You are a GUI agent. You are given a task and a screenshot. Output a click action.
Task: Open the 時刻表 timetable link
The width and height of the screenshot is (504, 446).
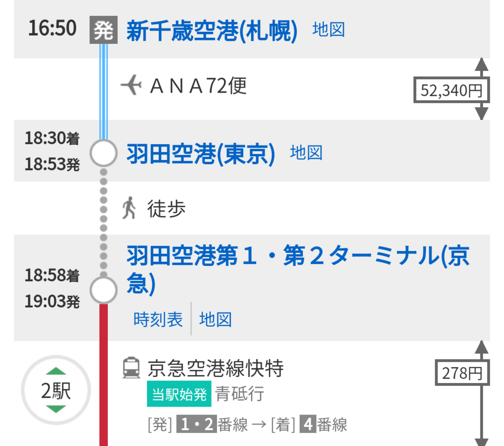point(158,320)
